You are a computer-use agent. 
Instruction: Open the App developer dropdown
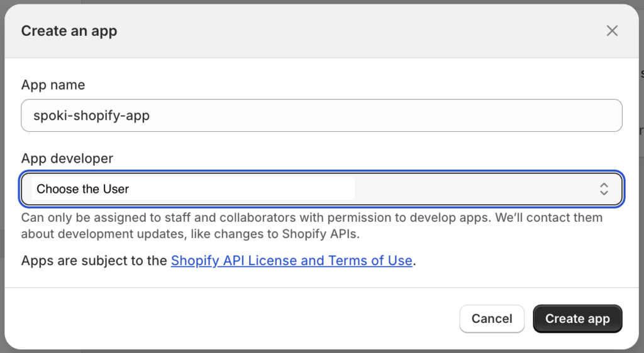pos(321,189)
